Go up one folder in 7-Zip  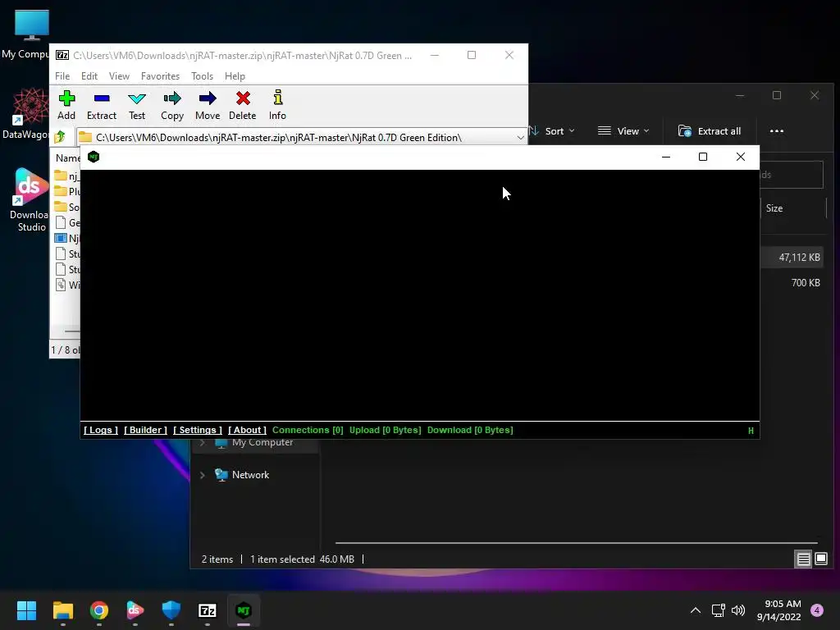click(60, 137)
